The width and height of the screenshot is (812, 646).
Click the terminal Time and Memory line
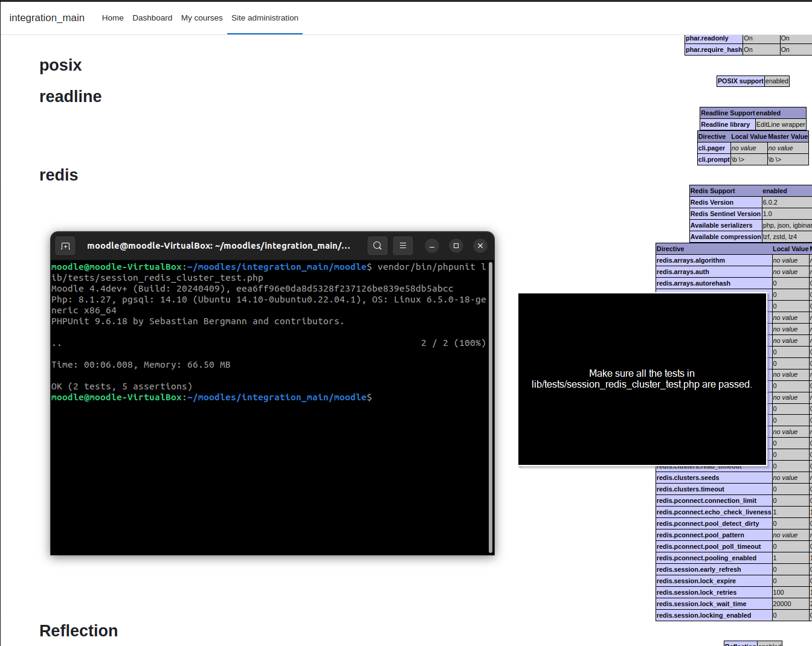click(141, 365)
